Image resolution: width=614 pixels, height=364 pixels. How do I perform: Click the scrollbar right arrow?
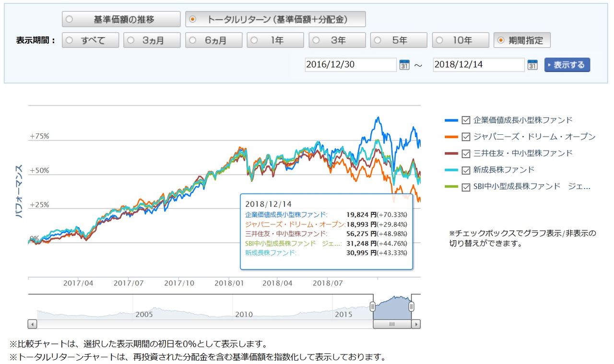click(x=416, y=324)
